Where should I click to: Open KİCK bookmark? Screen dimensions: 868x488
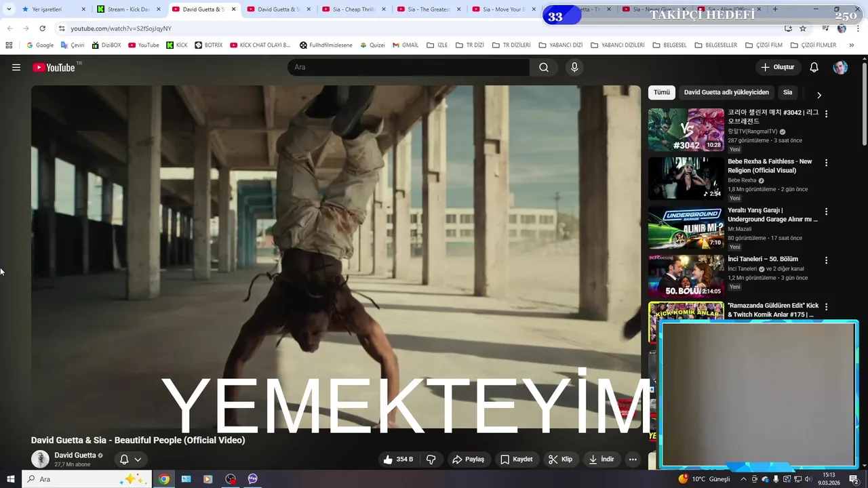pyautogui.click(x=177, y=45)
